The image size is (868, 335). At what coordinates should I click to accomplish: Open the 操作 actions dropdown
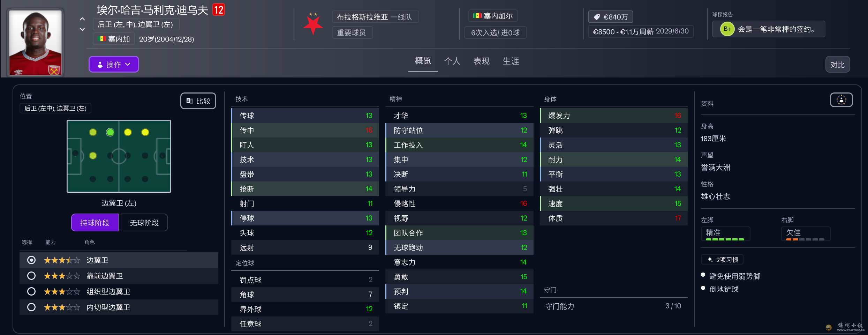pyautogui.click(x=114, y=65)
